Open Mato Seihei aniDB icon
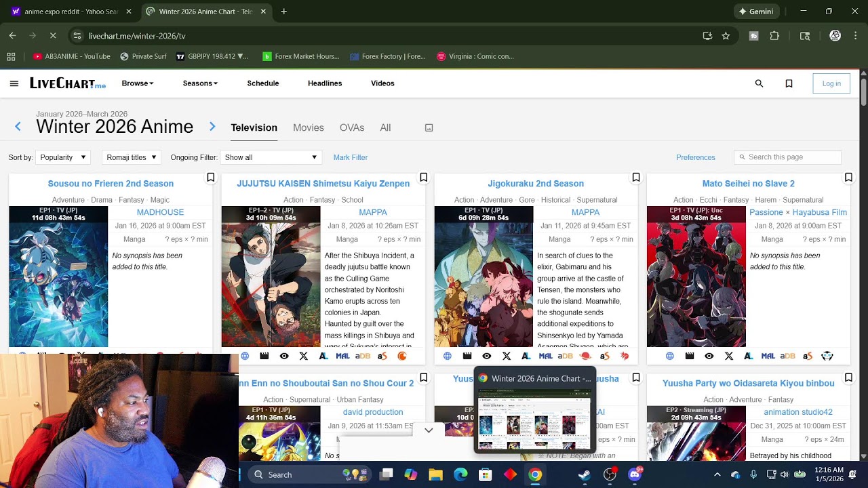868x488 pixels. (787, 356)
